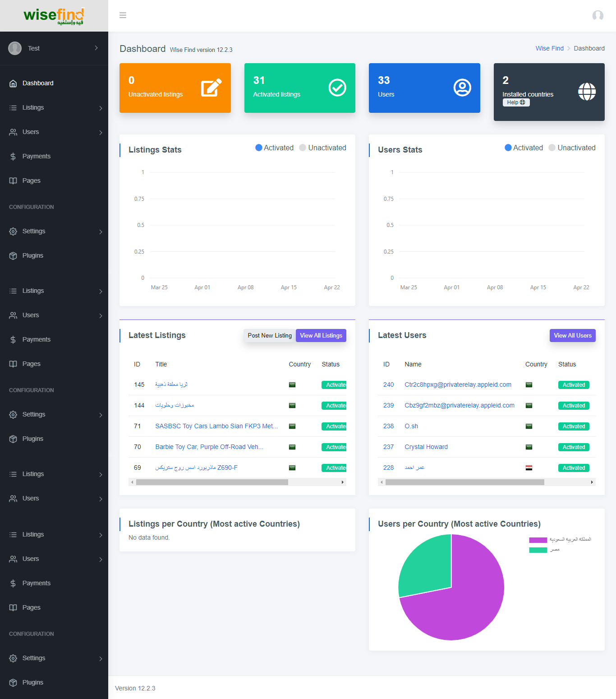Toggle the sidebar with the hamburger icon

click(x=123, y=15)
